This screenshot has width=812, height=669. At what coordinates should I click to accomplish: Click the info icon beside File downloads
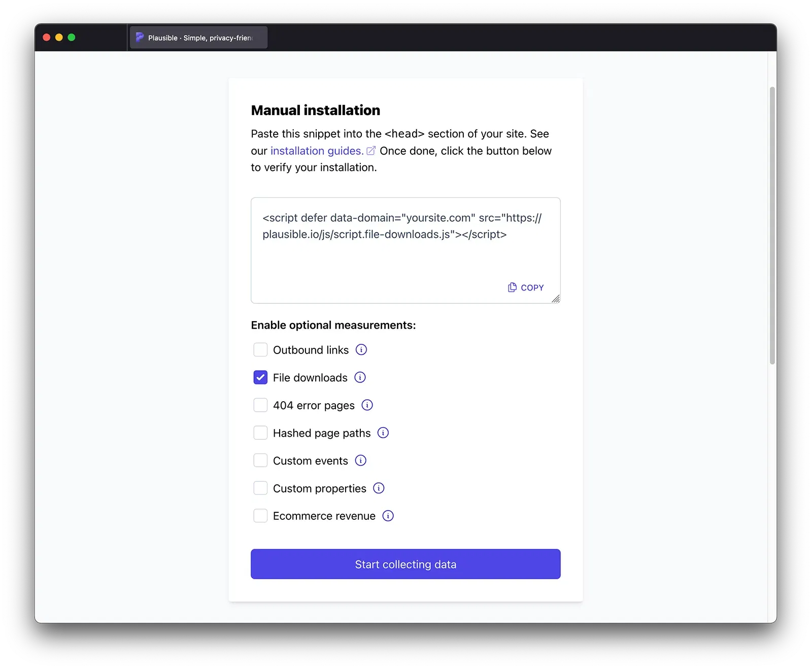coord(360,377)
